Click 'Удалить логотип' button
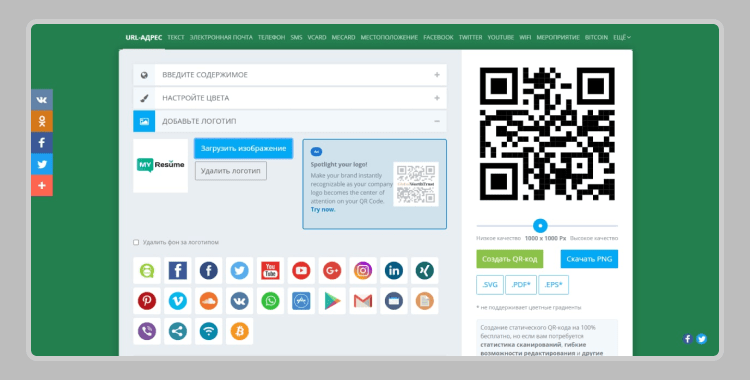The width and height of the screenshot is (750, 380). (231, 171)
